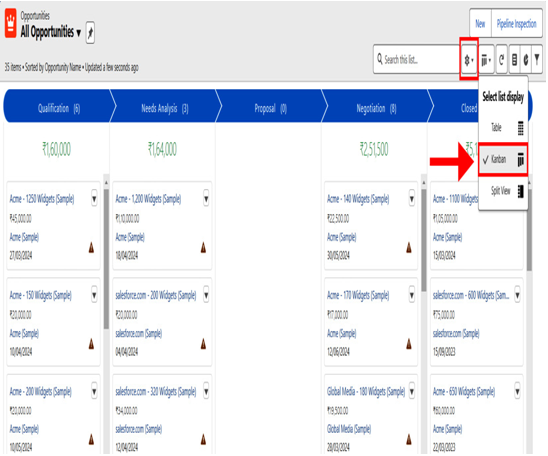Select the Negotiation stage header
This screenshot has height=456, width=548.
tap(376, 108)
